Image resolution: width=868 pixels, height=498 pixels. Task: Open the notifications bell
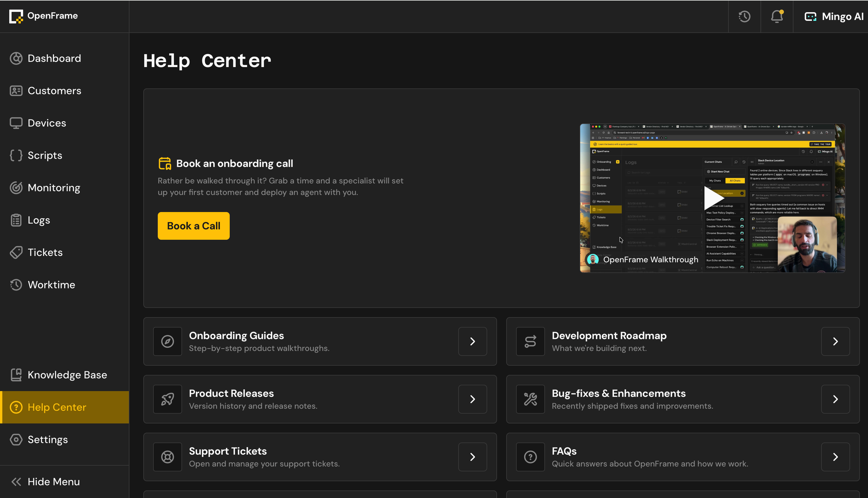[777, 16]
